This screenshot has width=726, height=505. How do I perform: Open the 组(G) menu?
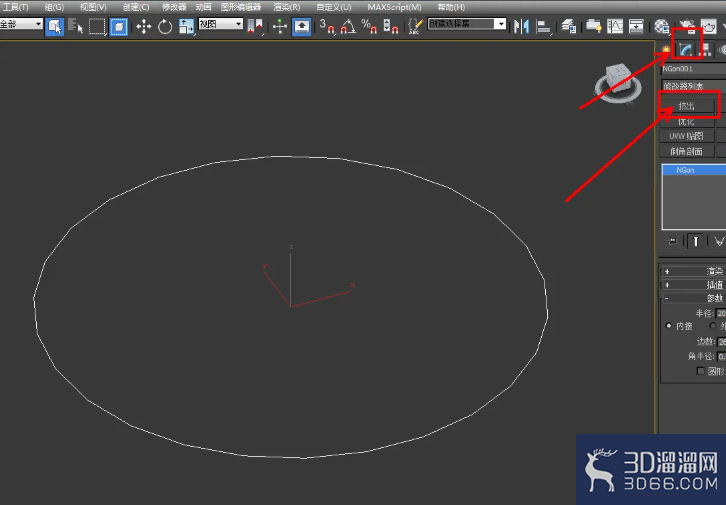point(54,7)
